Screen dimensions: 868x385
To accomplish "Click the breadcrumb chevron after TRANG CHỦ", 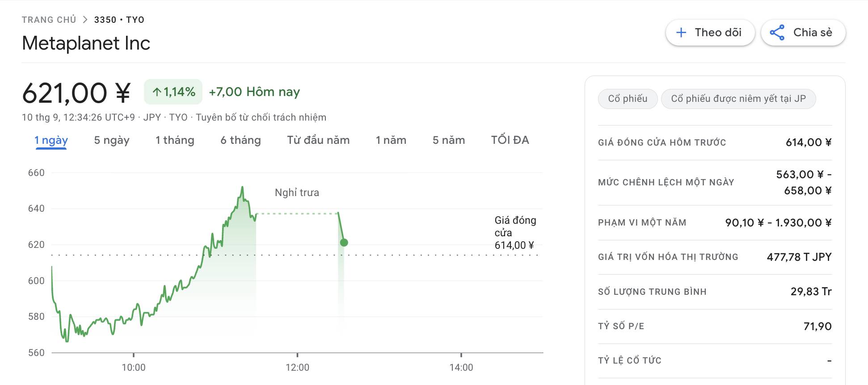I will point(85,20).
